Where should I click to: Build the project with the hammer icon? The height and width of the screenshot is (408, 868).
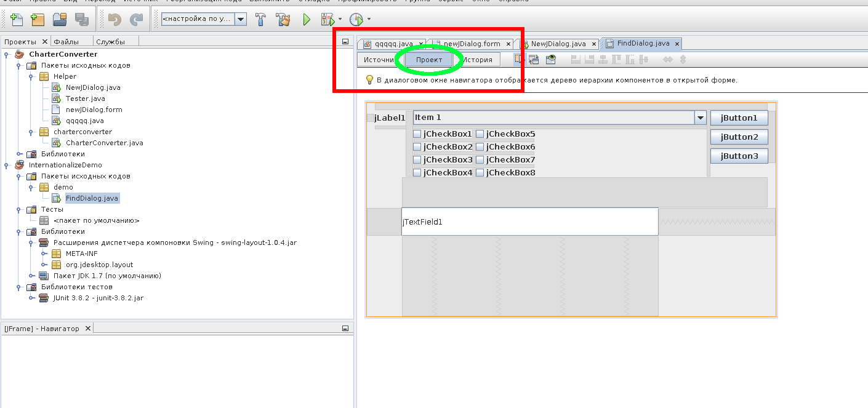[x=260, y=20]
